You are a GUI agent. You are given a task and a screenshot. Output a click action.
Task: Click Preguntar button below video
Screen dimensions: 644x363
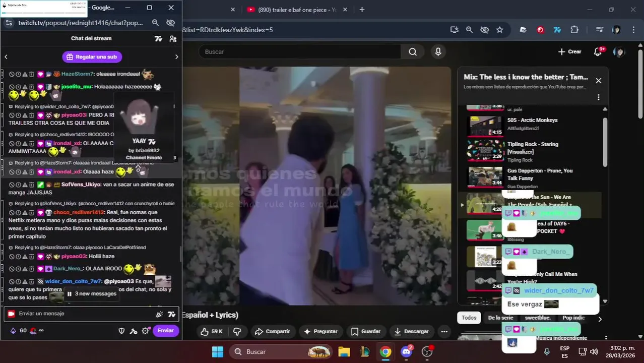[320, 331]
